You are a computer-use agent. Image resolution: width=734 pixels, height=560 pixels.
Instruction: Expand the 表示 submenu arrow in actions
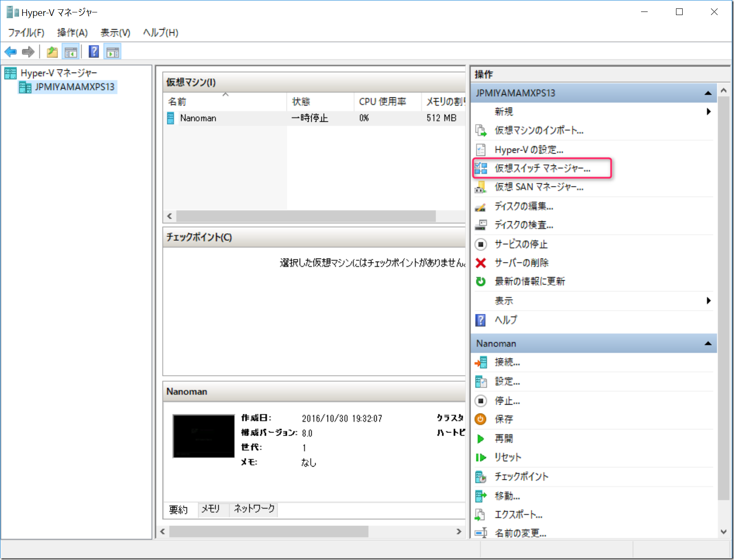point(709,301)
